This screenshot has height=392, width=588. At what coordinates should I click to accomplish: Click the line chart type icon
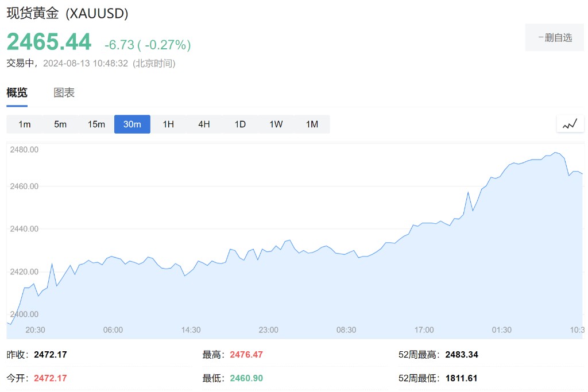pyautogui.click(x=570, y=124)
